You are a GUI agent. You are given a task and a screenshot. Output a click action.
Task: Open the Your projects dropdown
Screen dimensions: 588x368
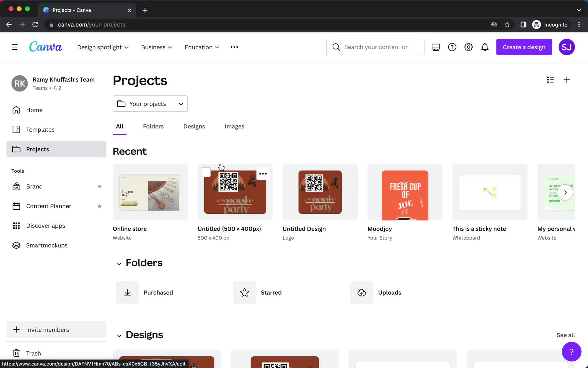(150, 104)
